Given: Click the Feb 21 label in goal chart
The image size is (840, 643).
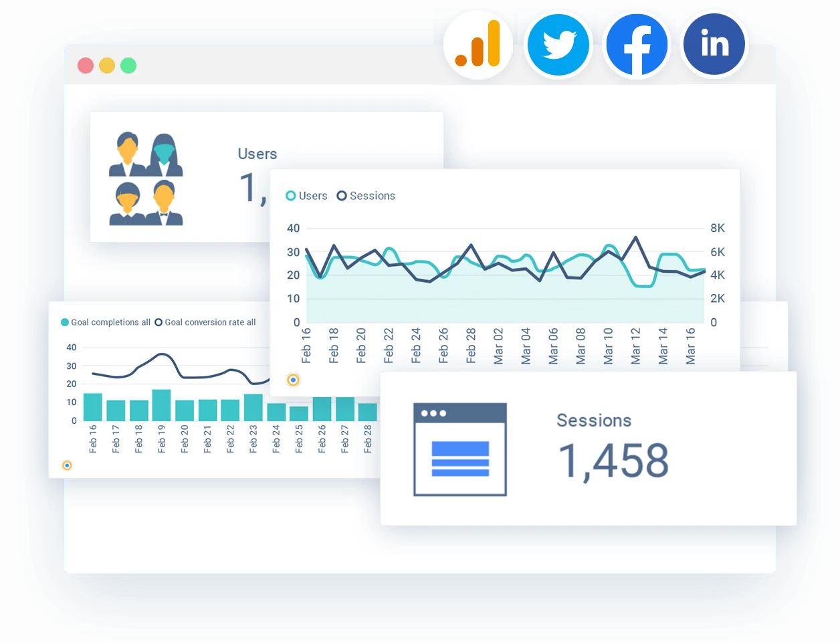Looking at the screenshot, I should click(x=207, y=438).
